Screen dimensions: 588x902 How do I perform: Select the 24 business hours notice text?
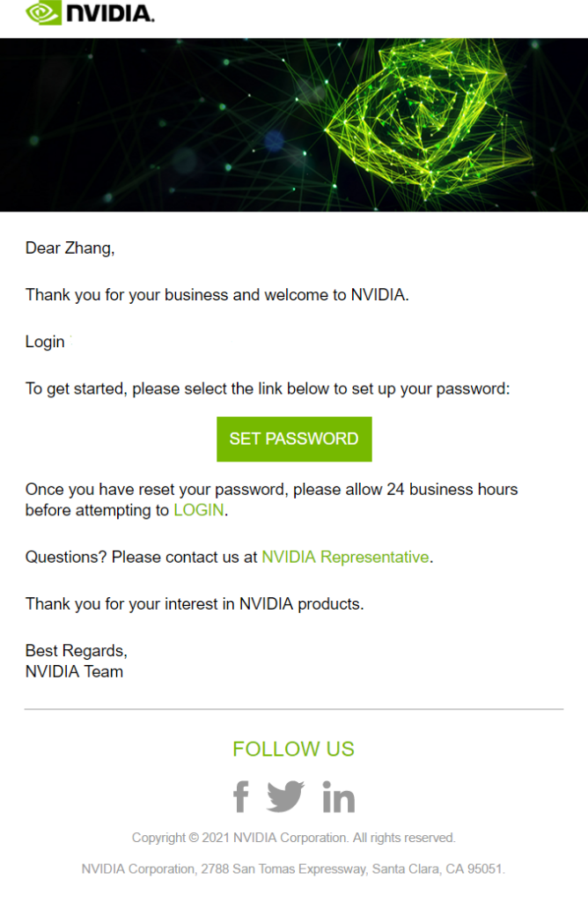(271, 499)
